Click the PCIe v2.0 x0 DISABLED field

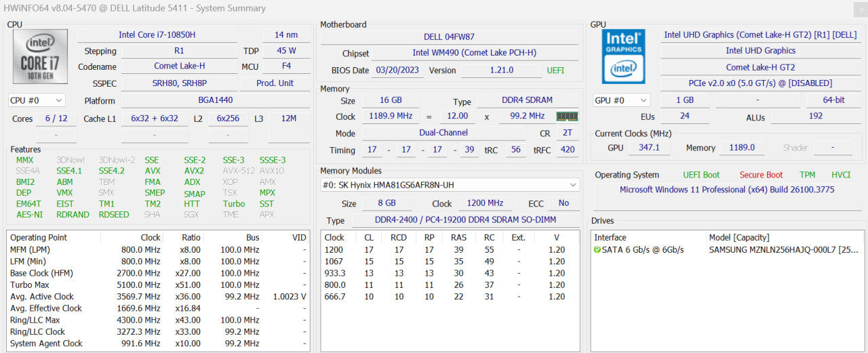click(x=761, y=83)
